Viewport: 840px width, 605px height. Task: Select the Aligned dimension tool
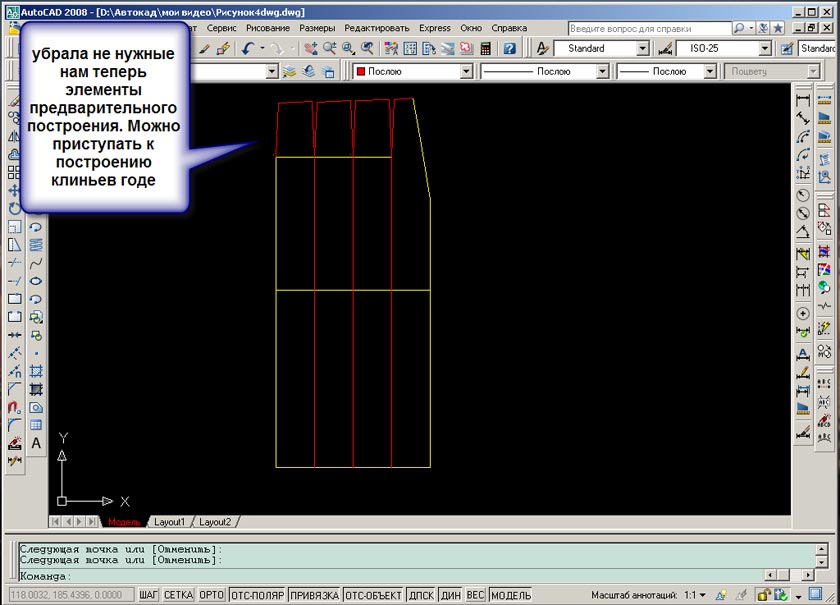tap(802, 118)
